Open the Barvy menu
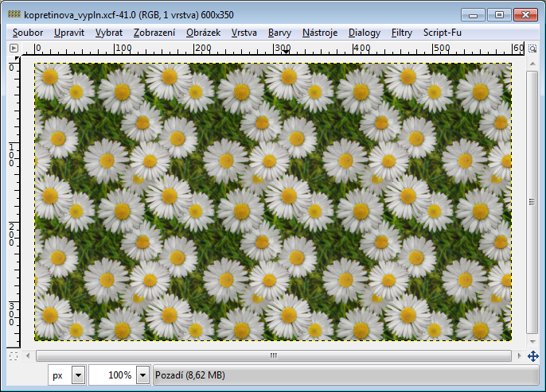 tap(279, 33)
